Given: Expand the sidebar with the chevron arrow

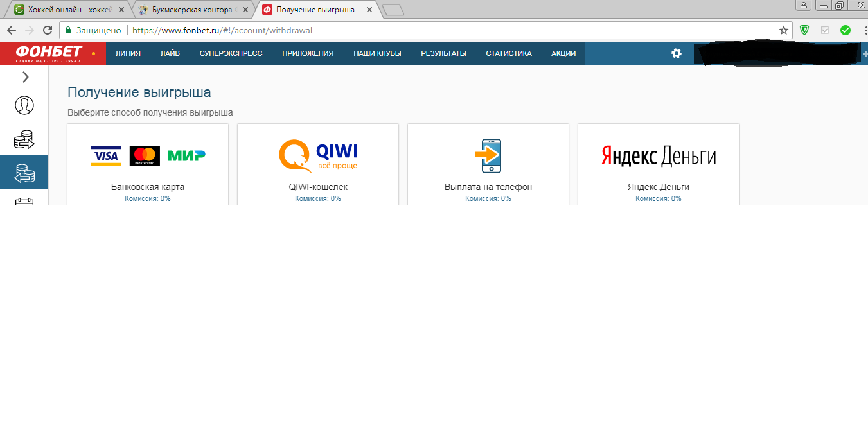Looking at the screenshot, I should (x=25, y=77).
